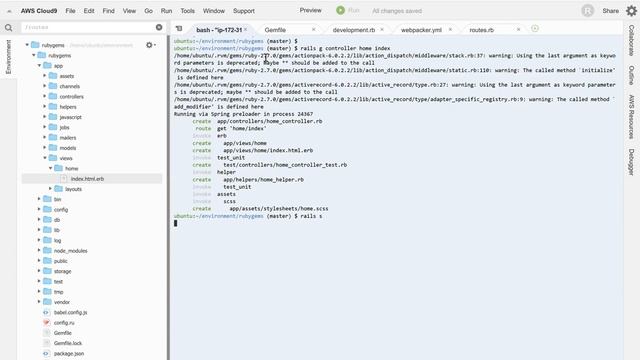Image resolution: width=640 pixels, height=360 pixels.
Task: Select the index.html.erb file icon
Action: point(64,178)
